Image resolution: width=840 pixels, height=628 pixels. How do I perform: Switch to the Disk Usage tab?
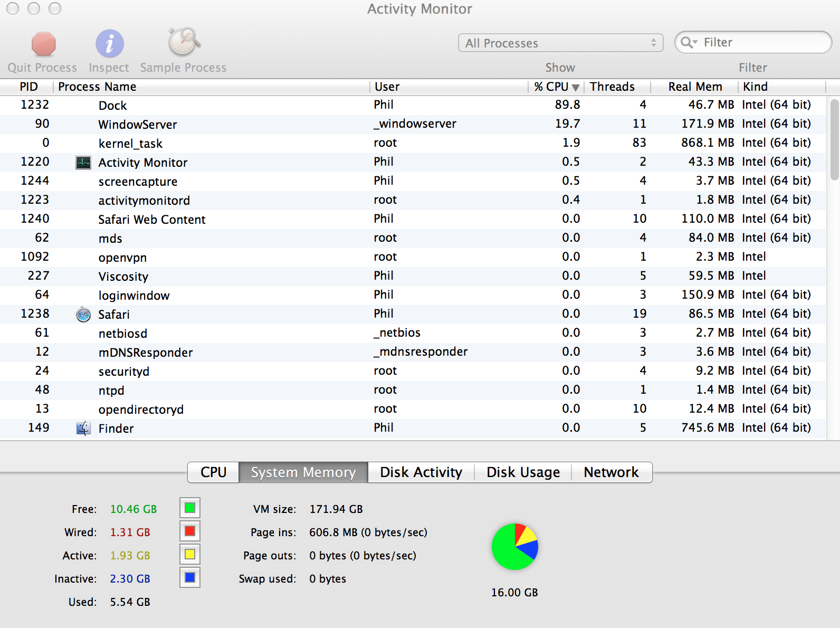[x=523, y=472]
